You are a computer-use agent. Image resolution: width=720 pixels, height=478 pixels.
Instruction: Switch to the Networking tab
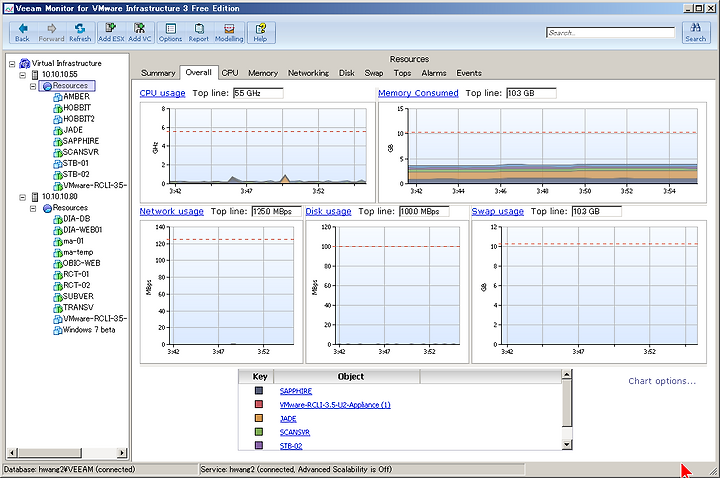308,73
